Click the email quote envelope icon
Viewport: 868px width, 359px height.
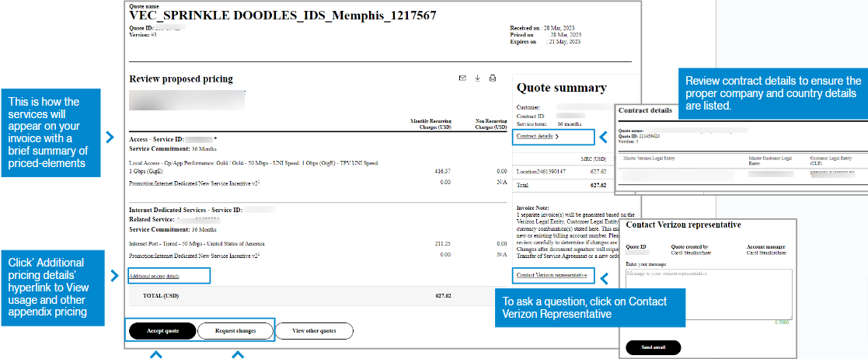click(x=462, y=78)
